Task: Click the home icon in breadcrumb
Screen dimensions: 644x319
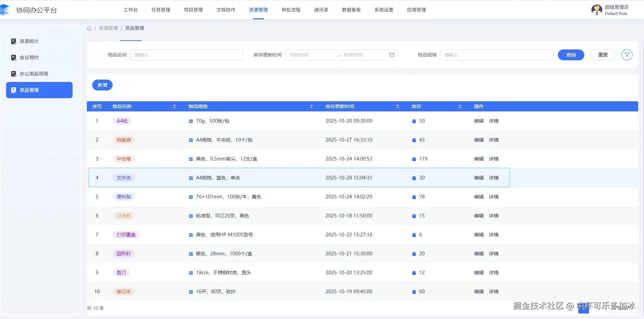Action: coord(89,28)
